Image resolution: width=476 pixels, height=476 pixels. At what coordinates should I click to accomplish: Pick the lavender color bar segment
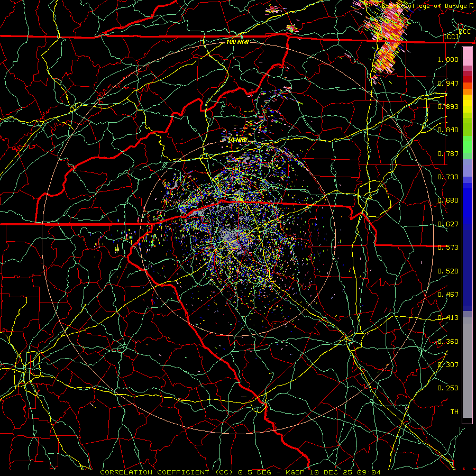pyautogui.click(x=467, y=168)
